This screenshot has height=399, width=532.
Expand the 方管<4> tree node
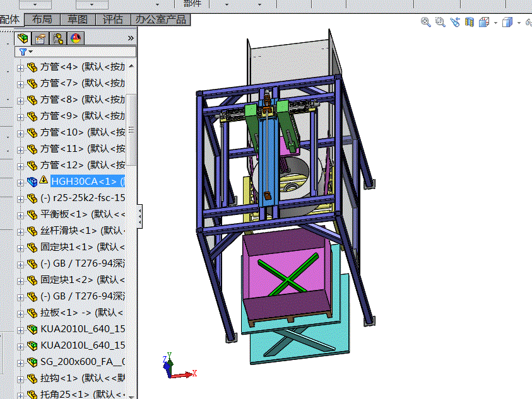tap(20, 68)
